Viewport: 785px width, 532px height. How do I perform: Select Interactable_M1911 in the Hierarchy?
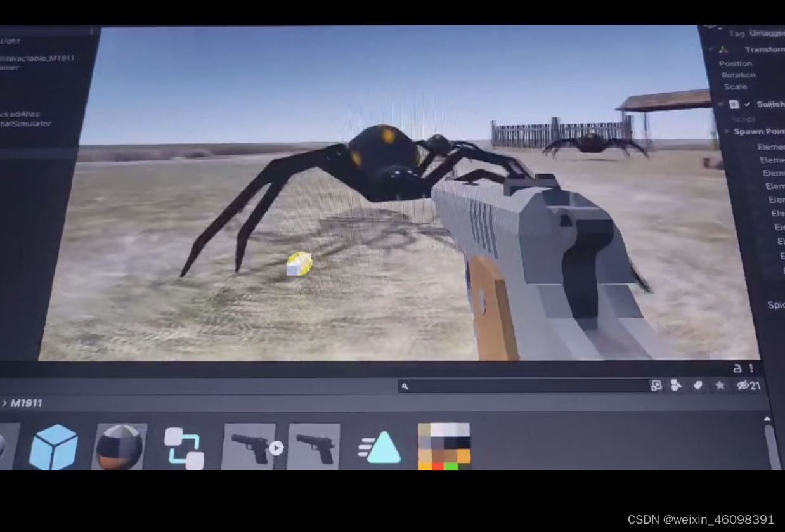point(37,58)
